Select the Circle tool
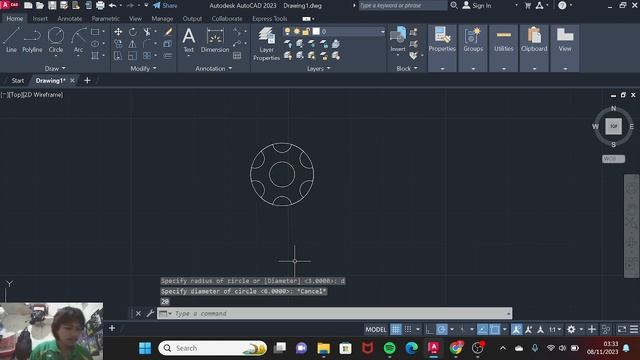This screenshot has height=360, width=640. (x=56, y=40)
